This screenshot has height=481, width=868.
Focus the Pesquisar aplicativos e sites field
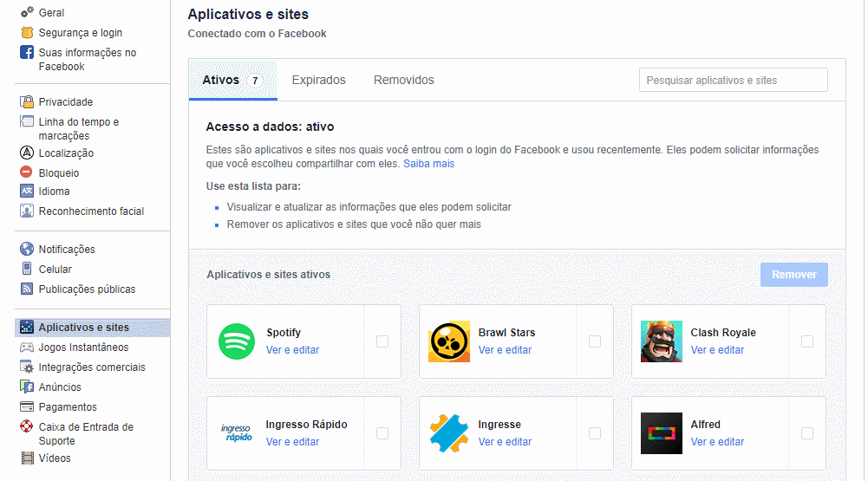tap(733, 81)
